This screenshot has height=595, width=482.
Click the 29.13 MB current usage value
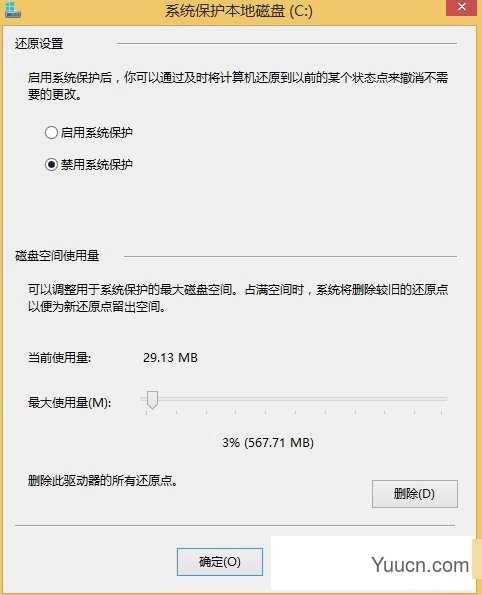170,357
